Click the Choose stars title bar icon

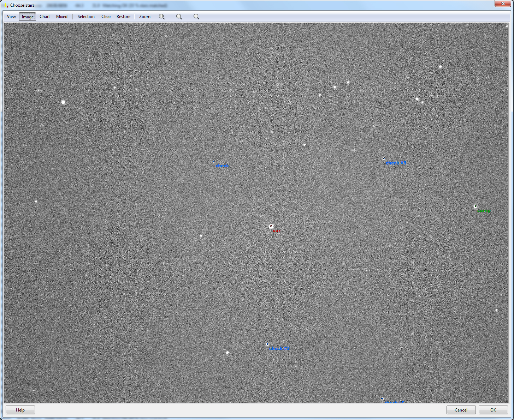pyautogui.click(x=6, y=5)
